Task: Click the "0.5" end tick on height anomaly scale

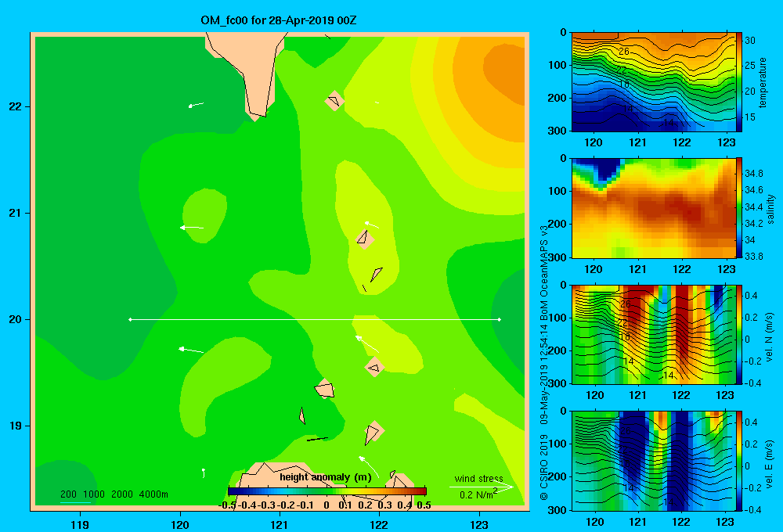Action: coord(424,505)
